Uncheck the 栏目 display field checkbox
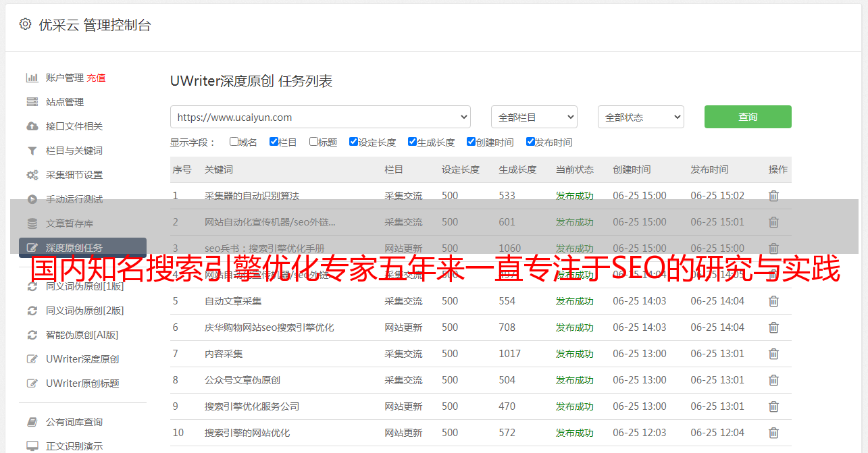The height and width of the screenshot is (453, 868). (x=274, y=142)
